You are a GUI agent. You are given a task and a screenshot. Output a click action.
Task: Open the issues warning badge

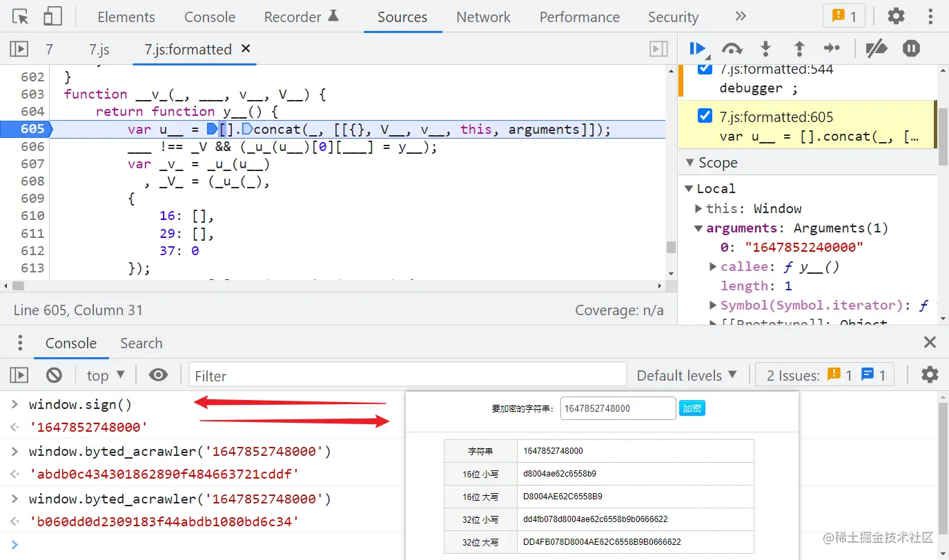[x=843, y=17]
